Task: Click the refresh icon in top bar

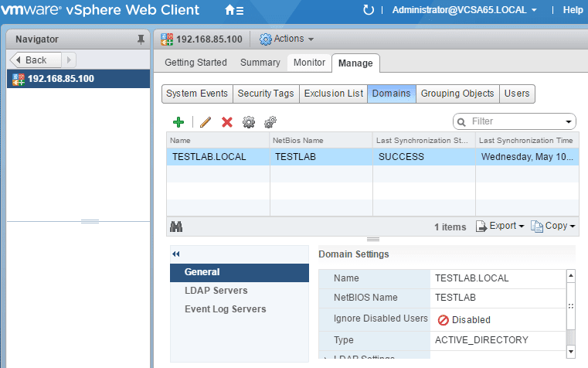Action: point(369,10)
